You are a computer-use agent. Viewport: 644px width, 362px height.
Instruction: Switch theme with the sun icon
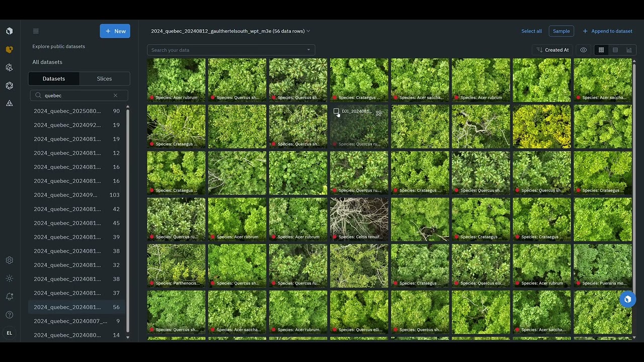click(9, 279)
